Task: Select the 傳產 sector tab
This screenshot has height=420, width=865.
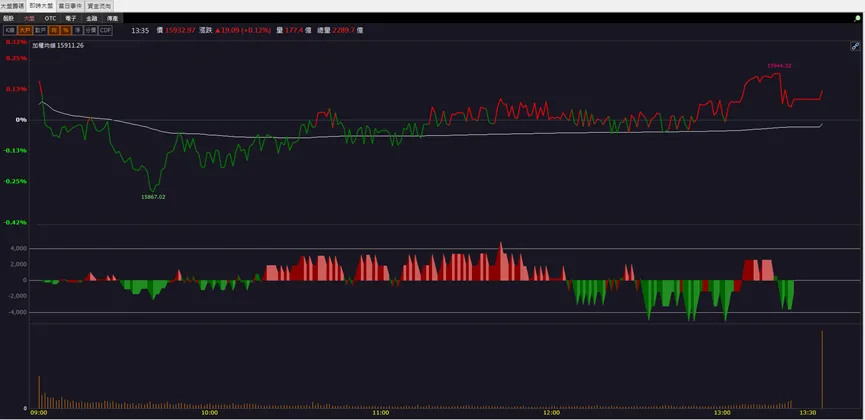Action: click(x=113, y=18)
